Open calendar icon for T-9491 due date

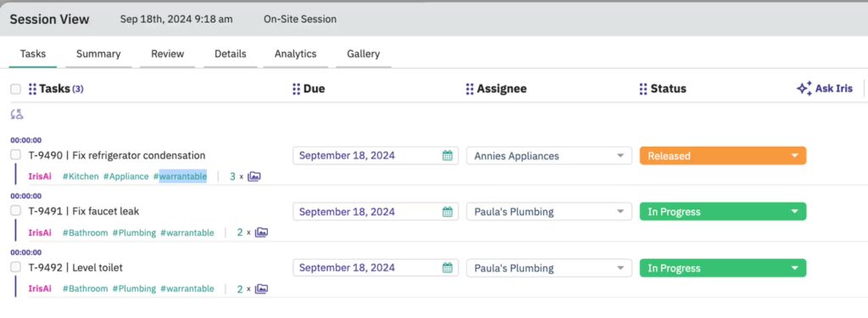[x=448, y=212]
